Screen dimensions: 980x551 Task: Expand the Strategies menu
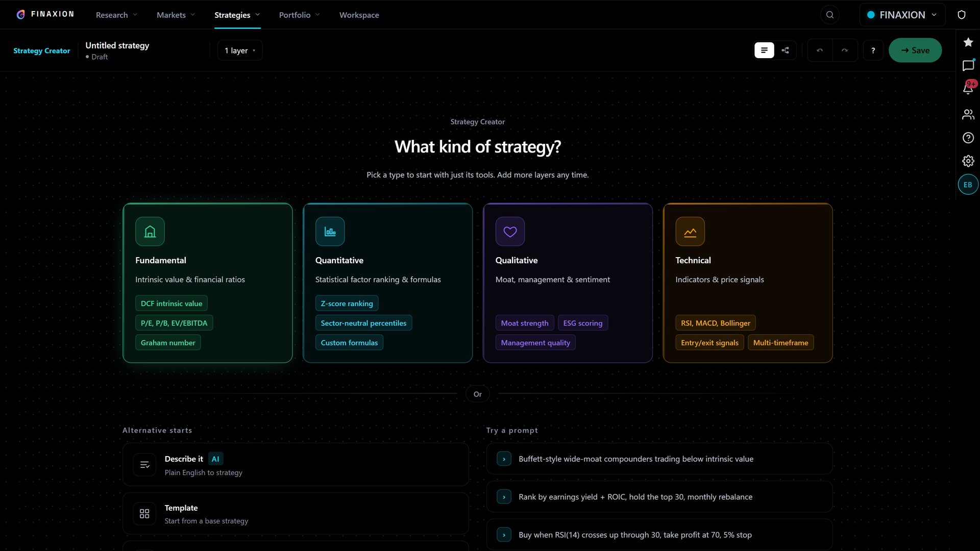click(237, 15)
